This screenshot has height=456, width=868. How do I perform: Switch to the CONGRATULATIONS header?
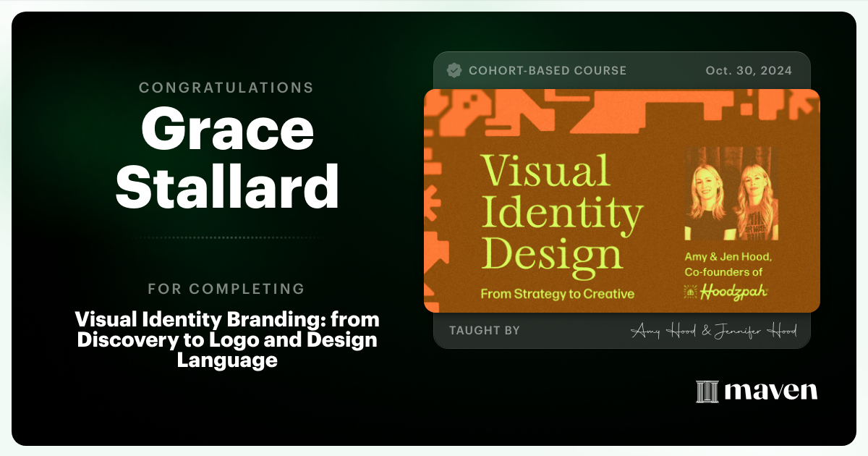coord(226,88)
